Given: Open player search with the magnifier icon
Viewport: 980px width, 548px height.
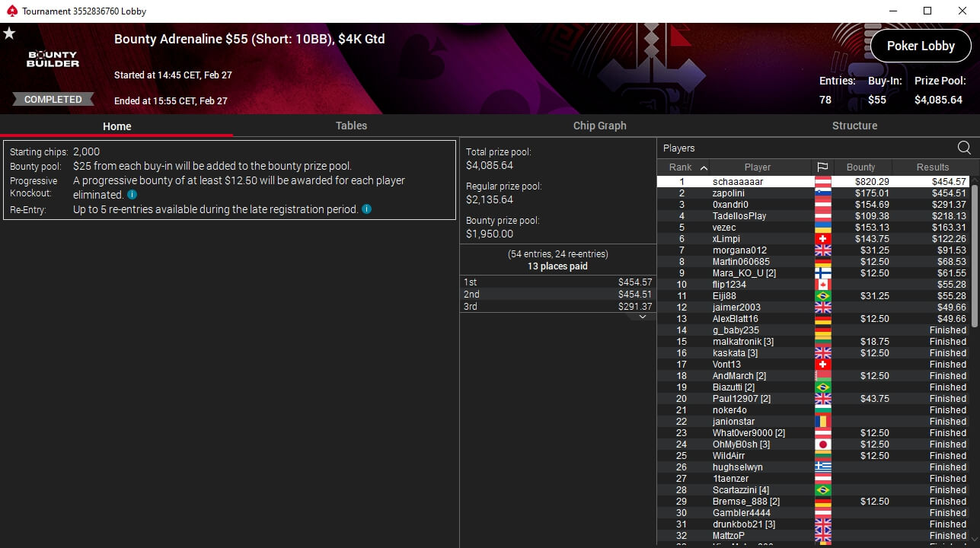Looking at the screenshot, I should (x=964, y=148).
